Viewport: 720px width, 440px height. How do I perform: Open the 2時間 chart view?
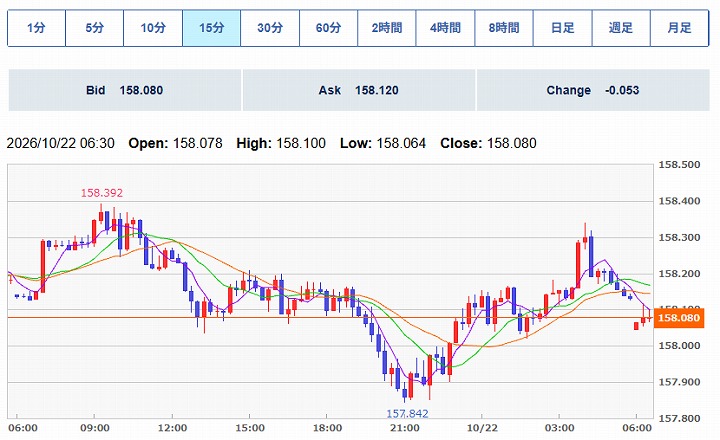point(387,28)
